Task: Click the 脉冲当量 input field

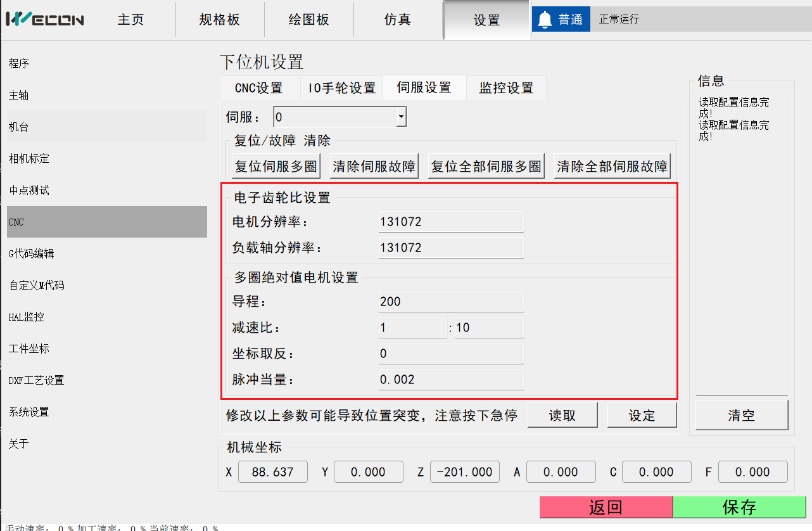Action: (x=450, y=380)
